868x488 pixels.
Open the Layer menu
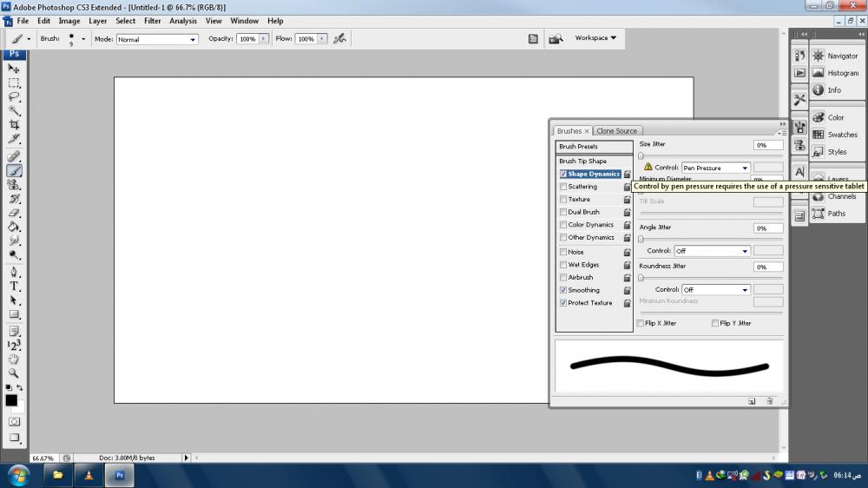click(x=97, y=21)
